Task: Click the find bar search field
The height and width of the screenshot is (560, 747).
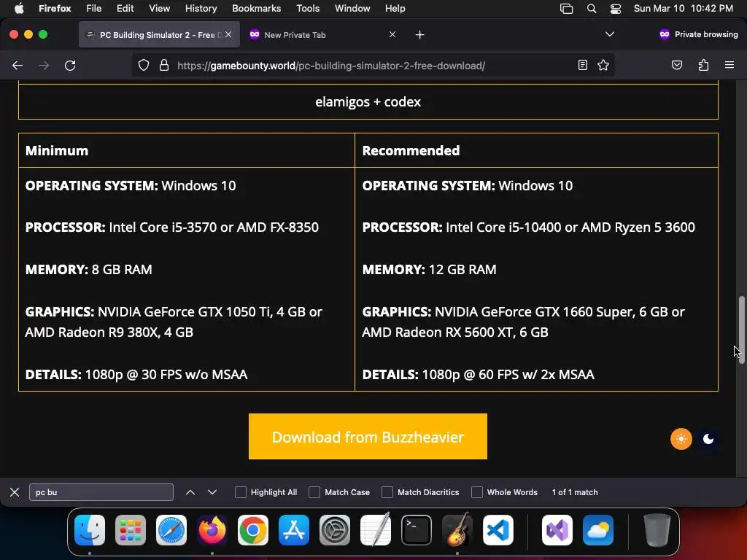Action: coord(101,492)
